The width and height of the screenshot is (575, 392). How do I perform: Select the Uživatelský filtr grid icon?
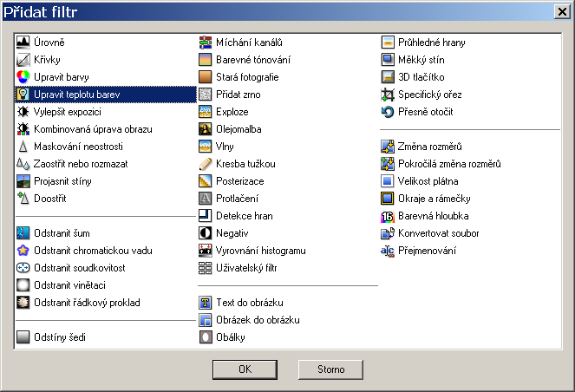[x=205, y=268]
